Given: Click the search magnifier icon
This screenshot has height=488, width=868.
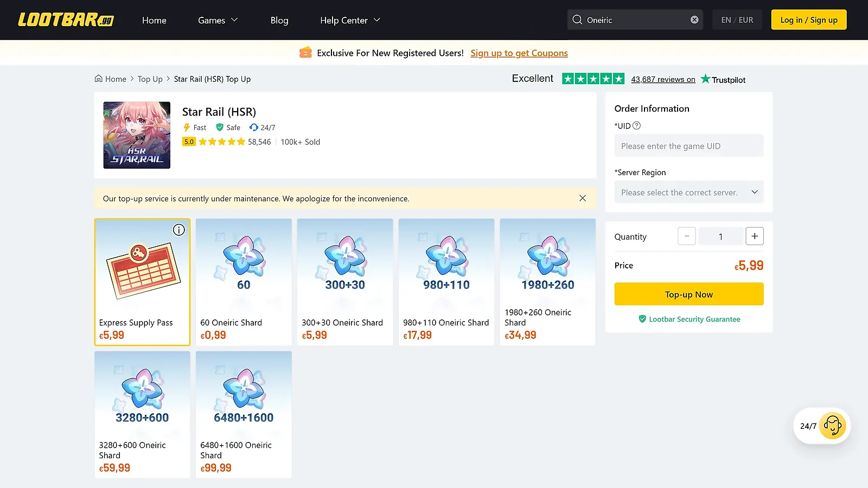Looking at the screenshot, I should 577,20.
